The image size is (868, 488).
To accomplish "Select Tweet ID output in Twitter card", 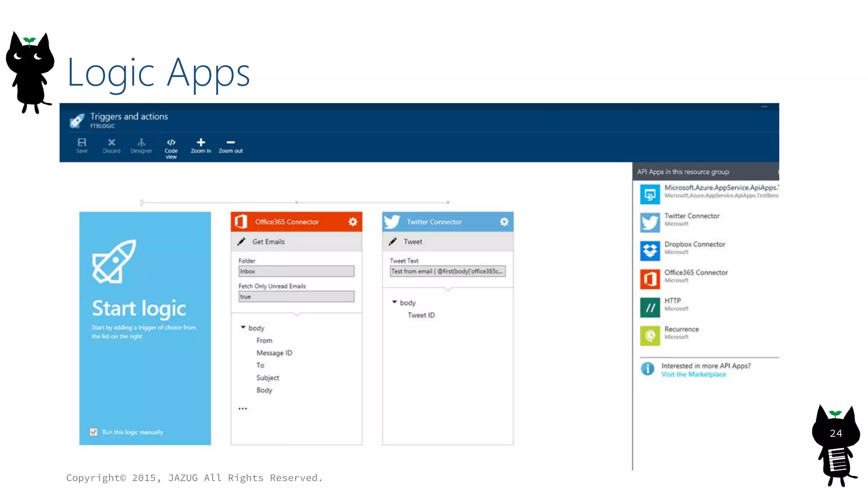I will (421, 315).
